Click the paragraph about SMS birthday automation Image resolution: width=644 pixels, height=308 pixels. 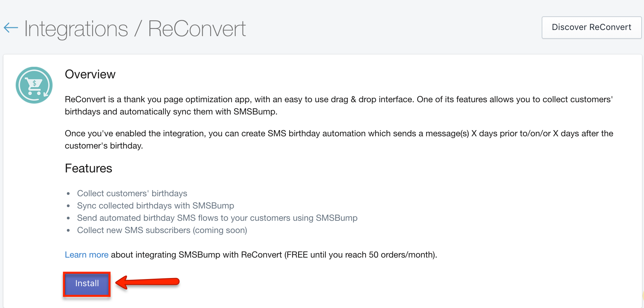point(339,140)
